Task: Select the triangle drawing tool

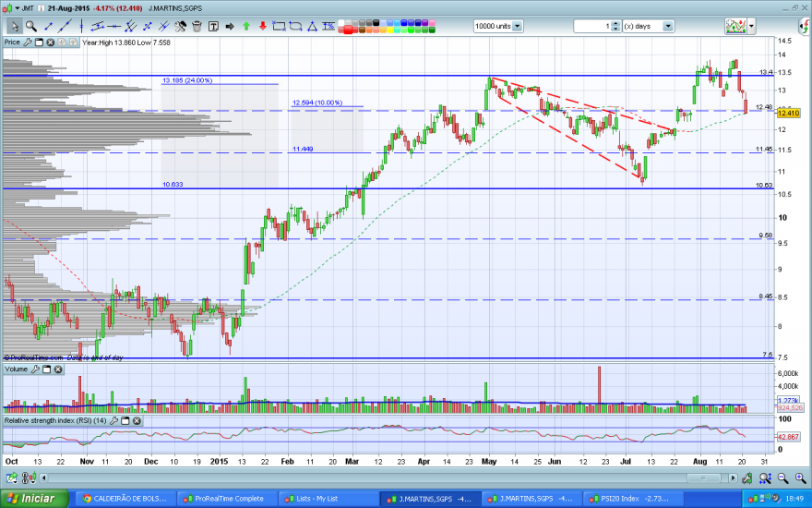Action: point(312,27)
